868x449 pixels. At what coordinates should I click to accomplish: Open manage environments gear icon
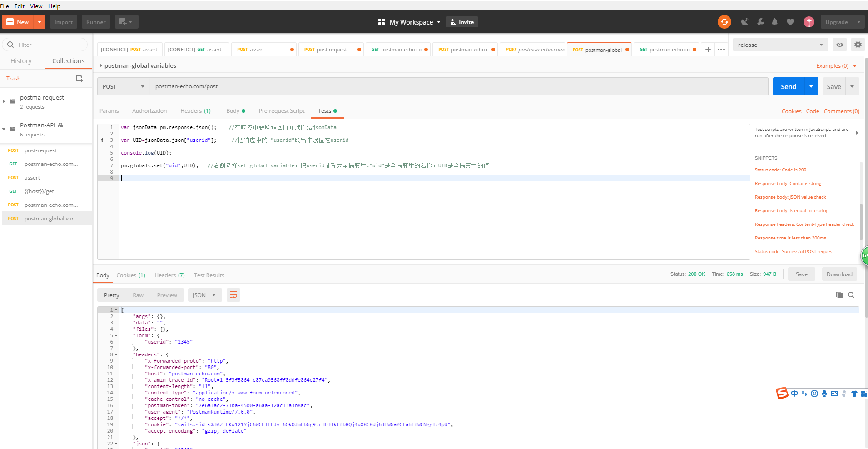pyautogui.click(x=858, y=45)
